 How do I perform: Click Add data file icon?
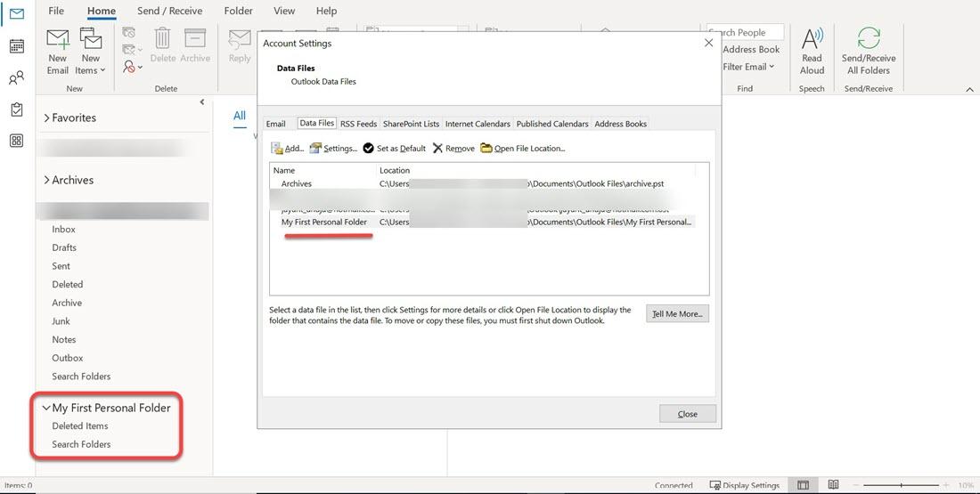(x=287, y=149)
